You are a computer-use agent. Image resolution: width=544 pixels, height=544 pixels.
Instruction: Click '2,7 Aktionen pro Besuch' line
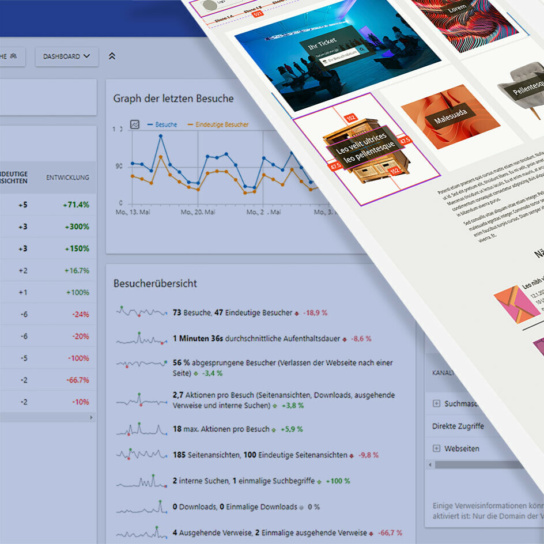[284, 400]
